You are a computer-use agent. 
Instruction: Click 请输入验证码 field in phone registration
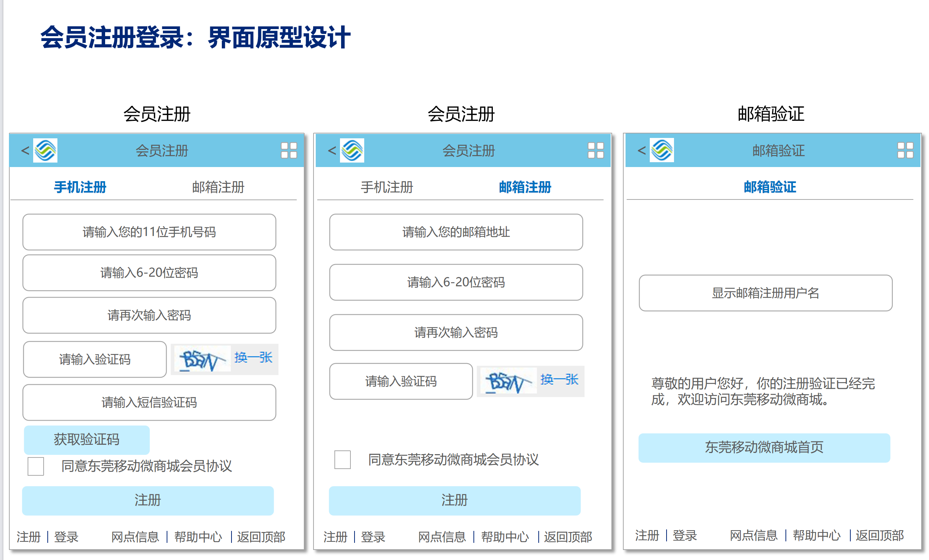[x=95, y=359]
